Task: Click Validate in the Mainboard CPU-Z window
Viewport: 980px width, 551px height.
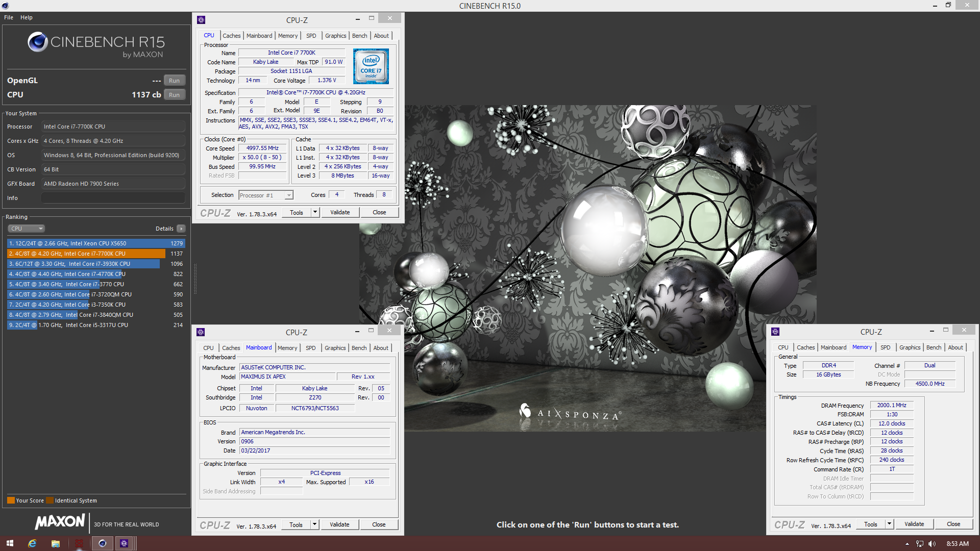Action: [339, 524]
